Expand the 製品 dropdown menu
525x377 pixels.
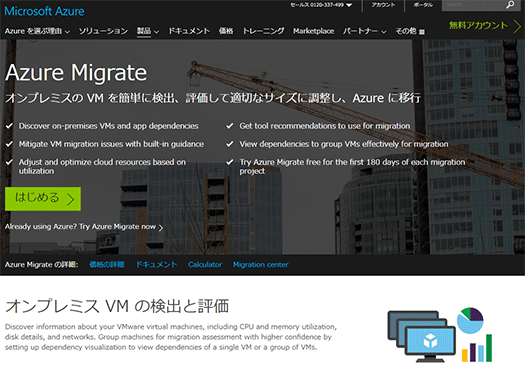click(148, 31)
